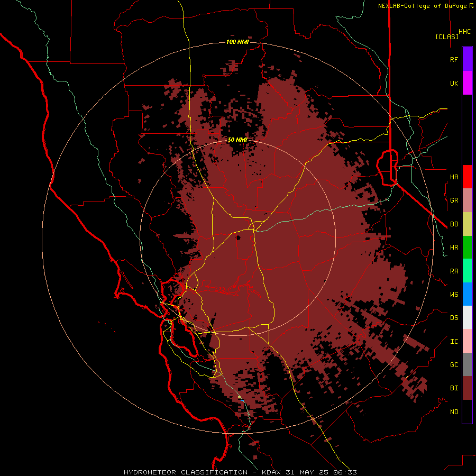This screenshot has width=476, height=476.
Task: Click the DS legend label
Action: 454,317
